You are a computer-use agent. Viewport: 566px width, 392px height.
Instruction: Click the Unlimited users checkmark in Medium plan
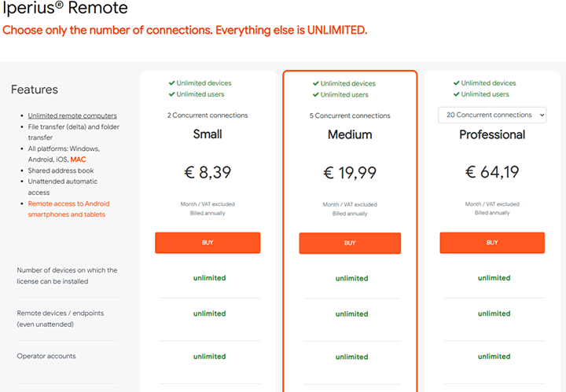pos(316,94)
